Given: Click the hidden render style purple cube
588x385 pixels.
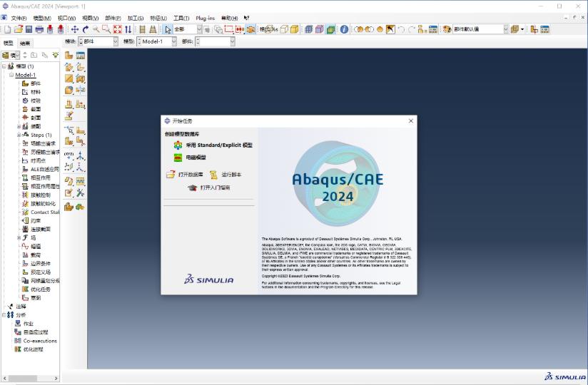Looking at the screenshot, I should click(320, 29).
